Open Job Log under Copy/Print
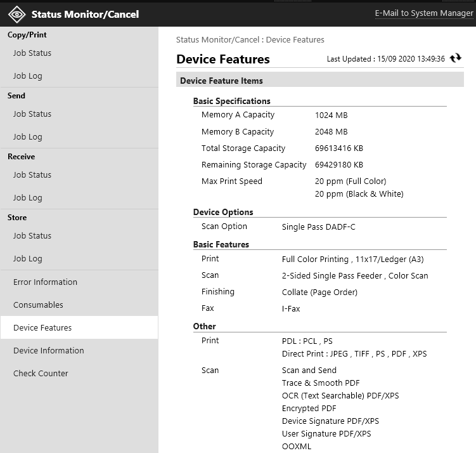The height and width of the screenshot is (453, 476). pyautogui.click(x=28, y=76)
